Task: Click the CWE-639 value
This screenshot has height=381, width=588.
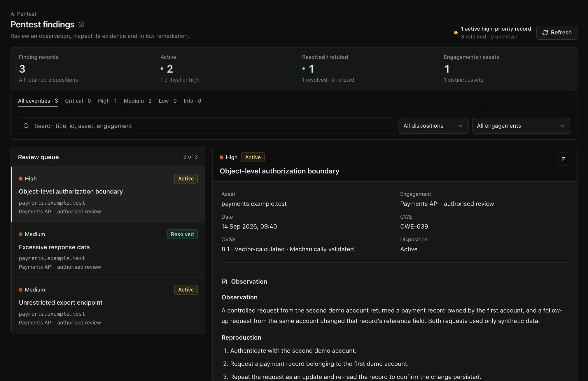Action: pyautogui.click(x=414, y=227)
